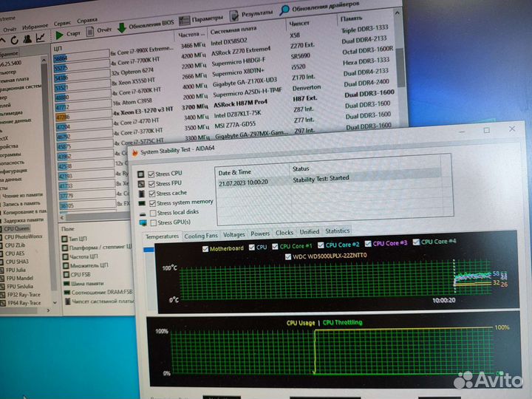This screenshot has height=399, width=532.
Task: Select FPU Mandel benchmark in tree
Action: pos(20,278)
